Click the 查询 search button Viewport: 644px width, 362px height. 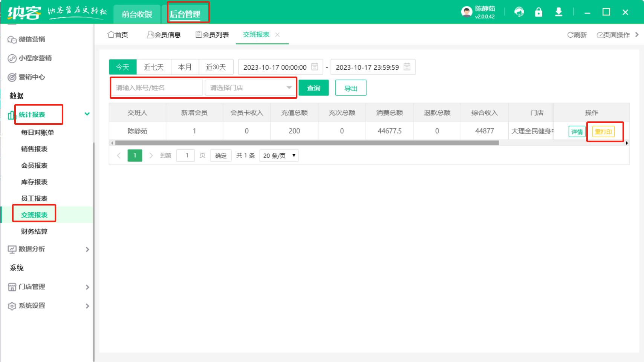(314, 88)
